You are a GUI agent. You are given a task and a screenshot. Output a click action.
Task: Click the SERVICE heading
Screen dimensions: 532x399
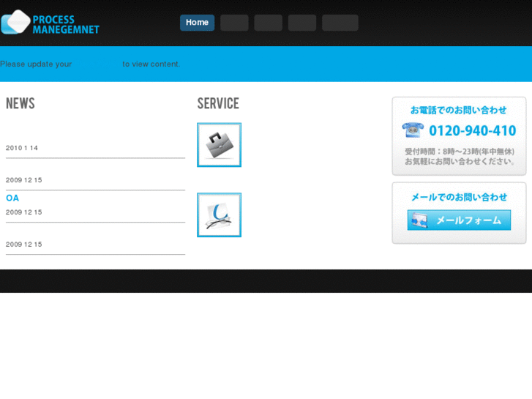tap(218, 103)
